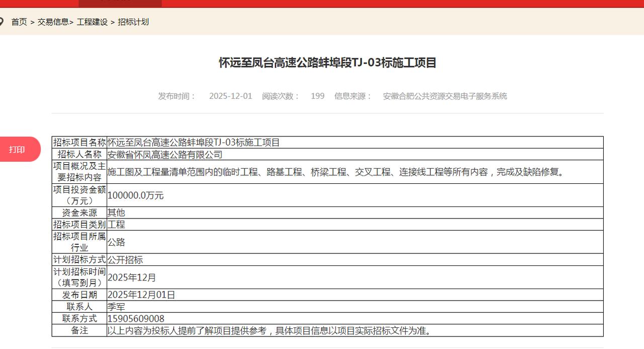Click the 信息来源： label
Viewport: 644px width, 349px height.
click(x=353, y=96)
